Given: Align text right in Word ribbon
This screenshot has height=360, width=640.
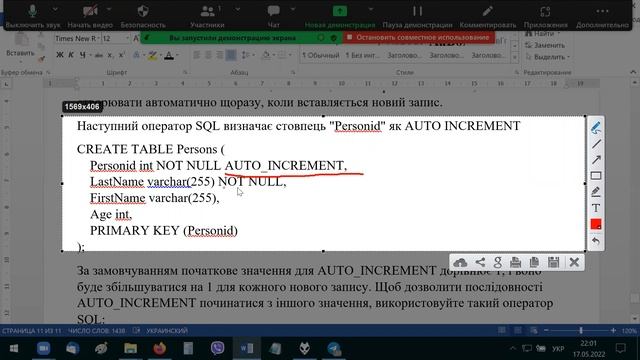Looking at the screenshot, I should [x=220, y=55].
